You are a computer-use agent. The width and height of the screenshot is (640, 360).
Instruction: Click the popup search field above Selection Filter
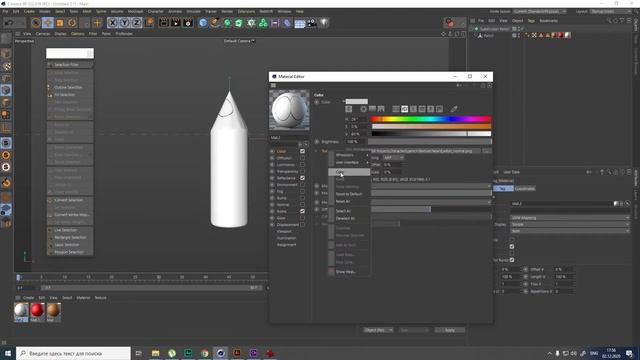coord(70,53)
